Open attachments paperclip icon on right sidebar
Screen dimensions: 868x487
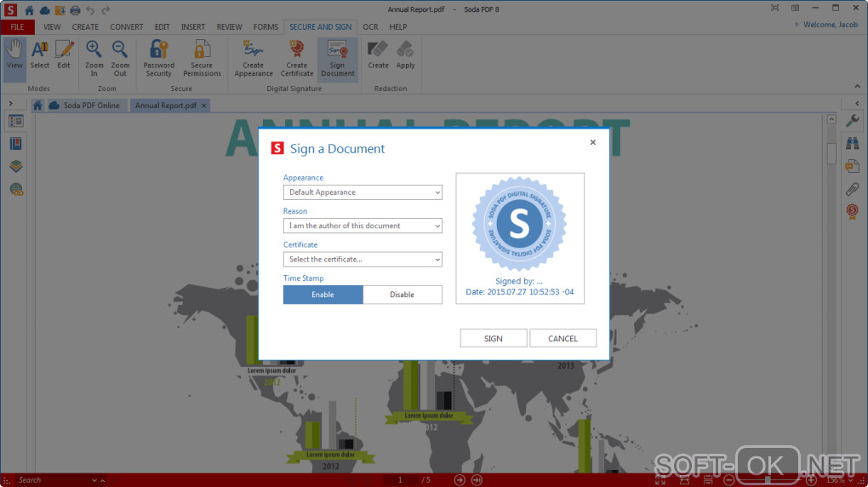click(x=853, y=189)
